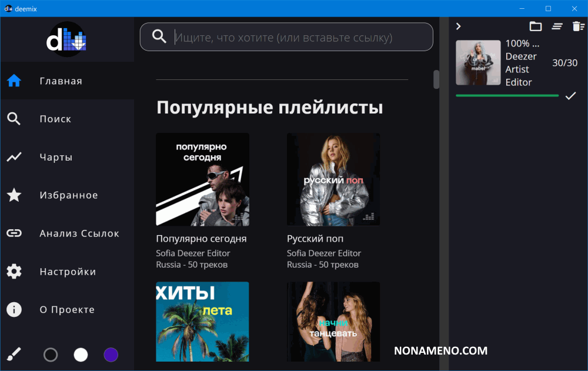Screen dimensions: 588x371
Task: Click the home icon beside Главная
Action: point(14,81)
